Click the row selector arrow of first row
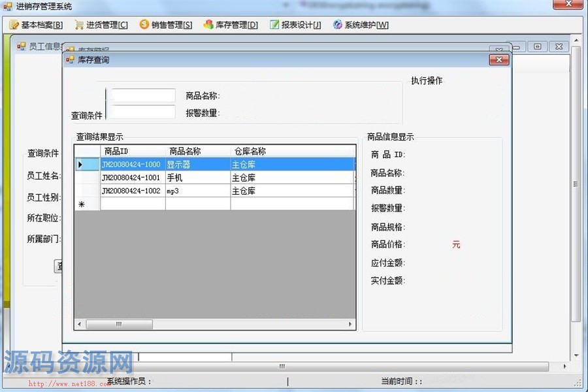The height and width of the screenshot is (392, 588). tap(88, 164)
